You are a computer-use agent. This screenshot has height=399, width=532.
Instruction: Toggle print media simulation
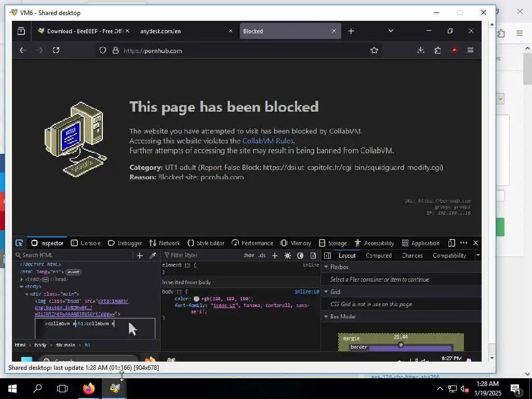pyautogui.click(x=313, y=256)
